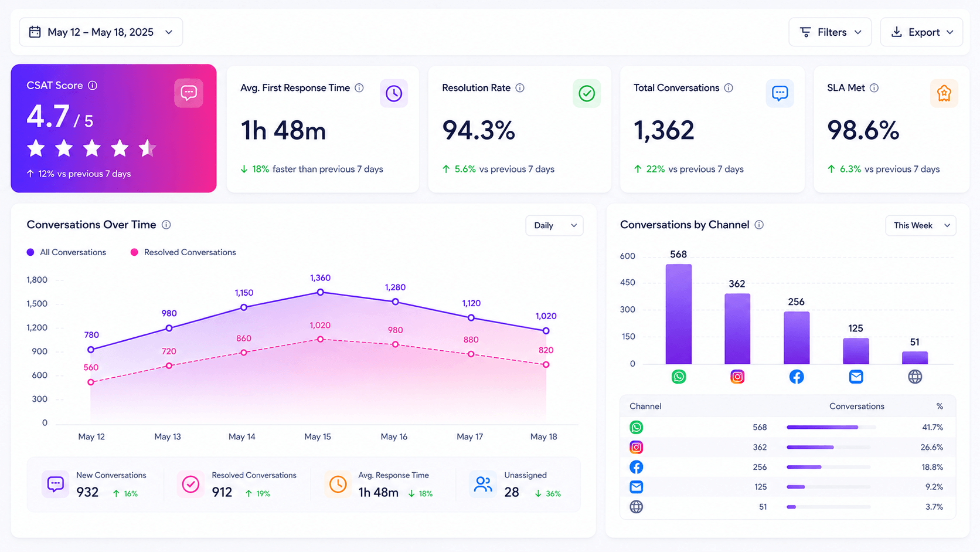Click Instagram icon under the bar chart

(737, 377)
